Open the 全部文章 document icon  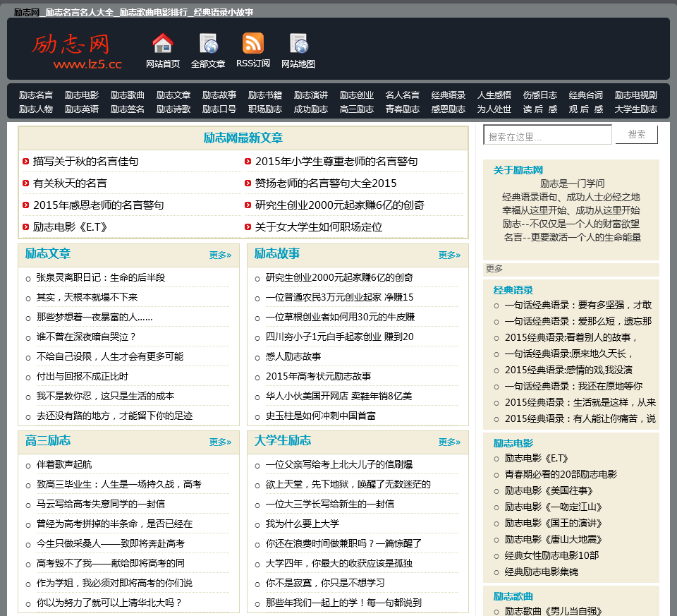pyautogui.click(x=208, y=44)
